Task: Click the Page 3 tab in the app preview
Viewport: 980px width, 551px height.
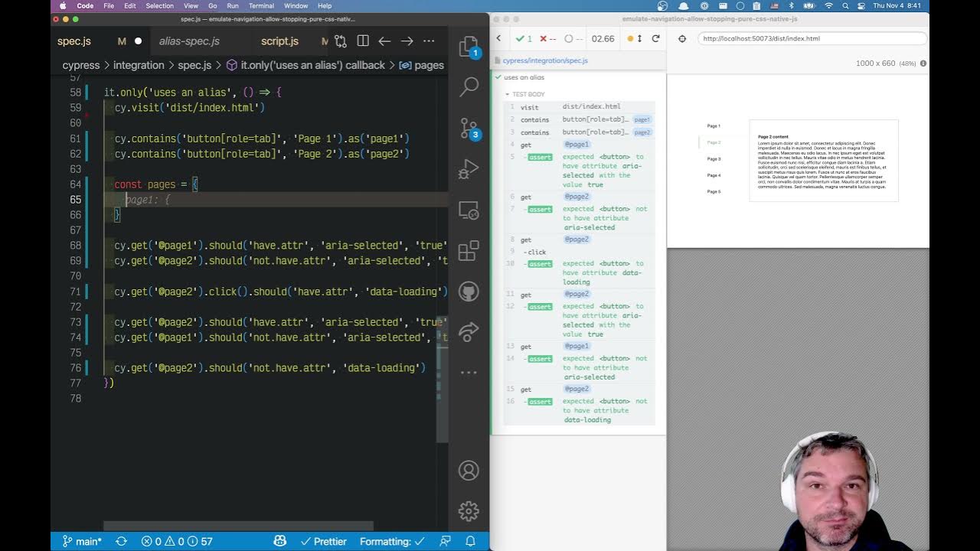Action: (714, 159)
